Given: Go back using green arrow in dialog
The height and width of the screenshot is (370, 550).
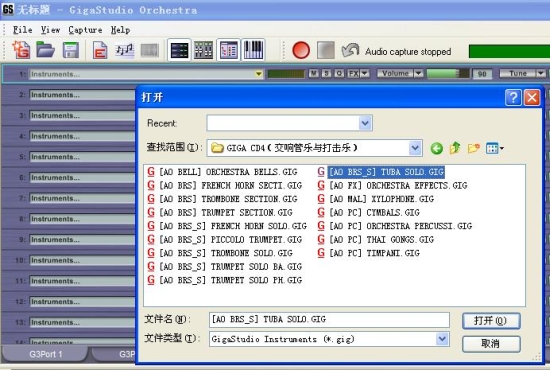Looking at the screenshot, I should (437, 148).
